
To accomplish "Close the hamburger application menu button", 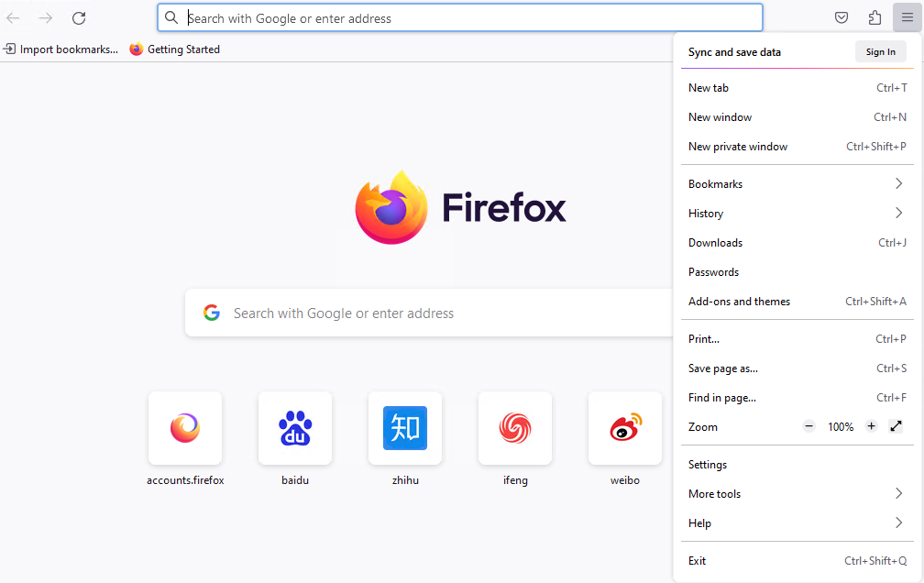I will [x=907, y=17].
